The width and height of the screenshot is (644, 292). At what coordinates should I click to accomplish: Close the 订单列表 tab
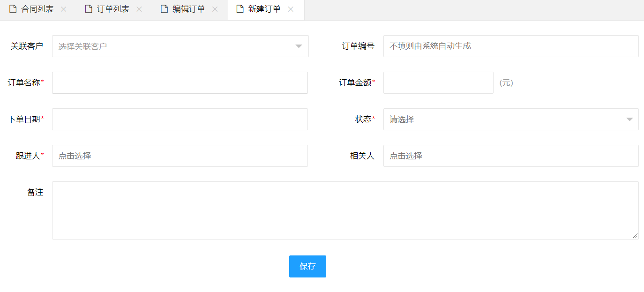pyautogui.click(x=139, y=9)
